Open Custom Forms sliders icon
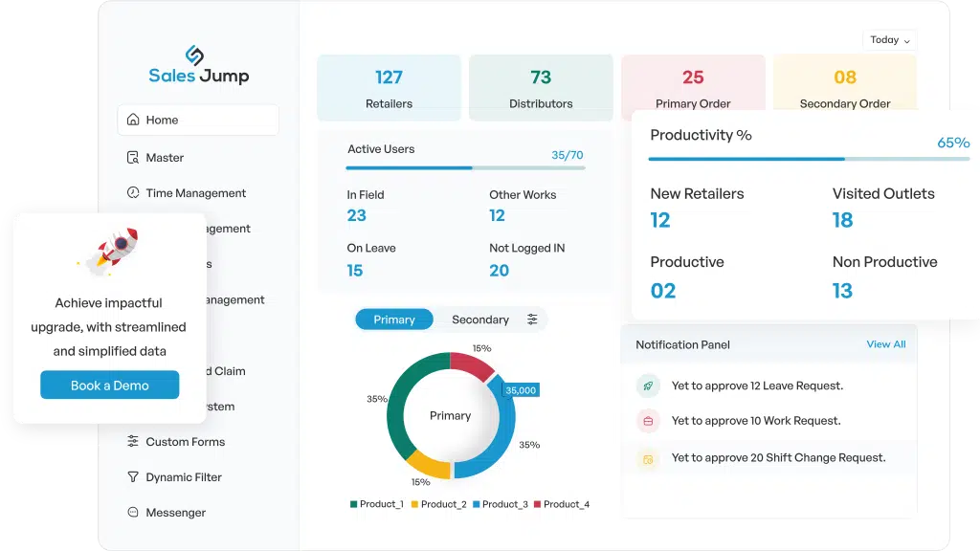 pos(133,441)
